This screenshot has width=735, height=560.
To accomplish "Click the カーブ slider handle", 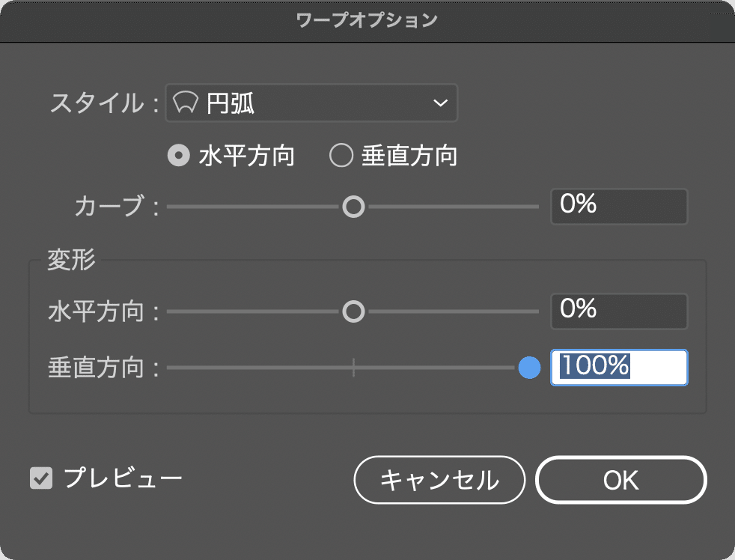I will 353,206.
